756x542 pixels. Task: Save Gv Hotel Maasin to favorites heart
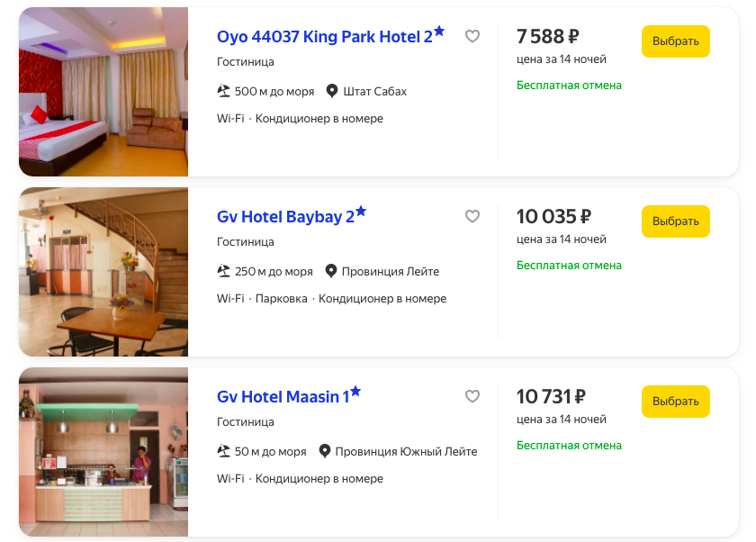pos(472,396)
